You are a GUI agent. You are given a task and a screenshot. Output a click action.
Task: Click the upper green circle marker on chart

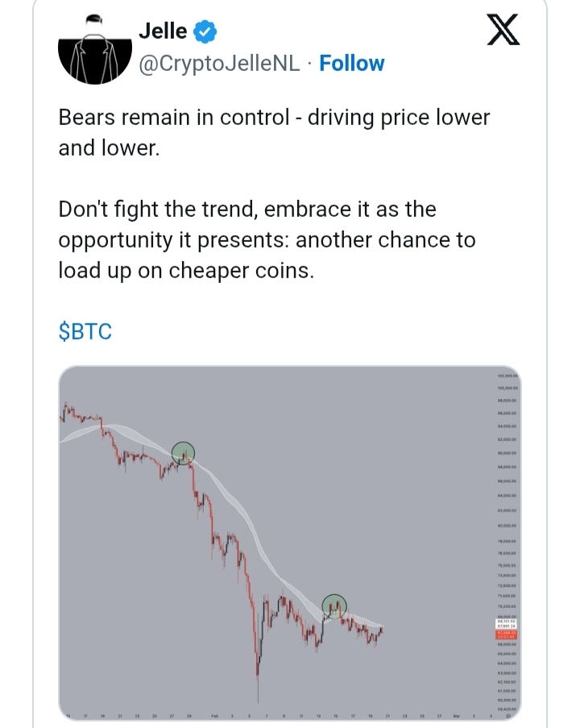click(x=184, y=453)
